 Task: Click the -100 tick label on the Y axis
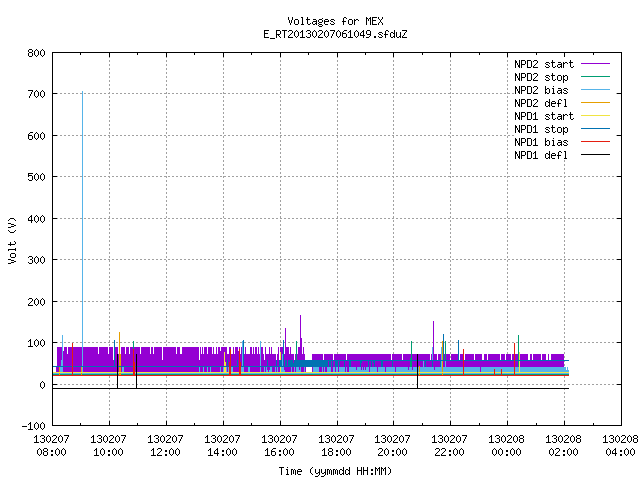pos(34,426)
